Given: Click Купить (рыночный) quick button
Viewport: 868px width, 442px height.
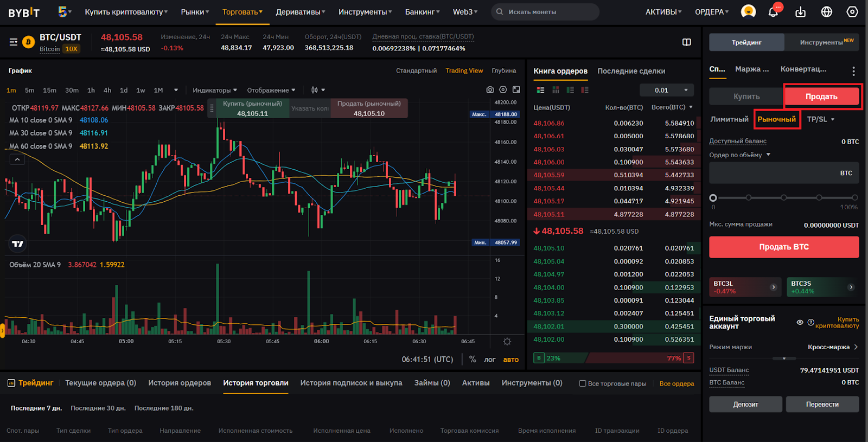Looking at the screenshot, I should click(x=252, y=108).
